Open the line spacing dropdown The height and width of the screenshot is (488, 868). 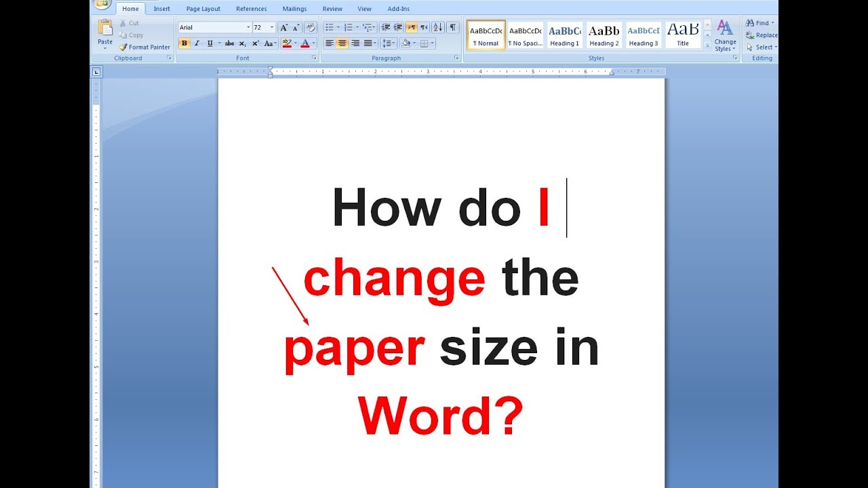click(x=388, y=43)
